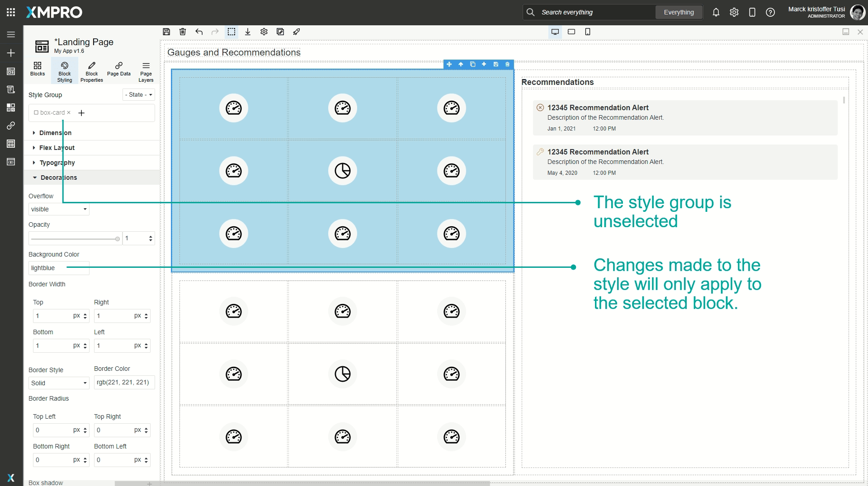
Task: Add a new style group with the plus button
Action: point(81,113)
